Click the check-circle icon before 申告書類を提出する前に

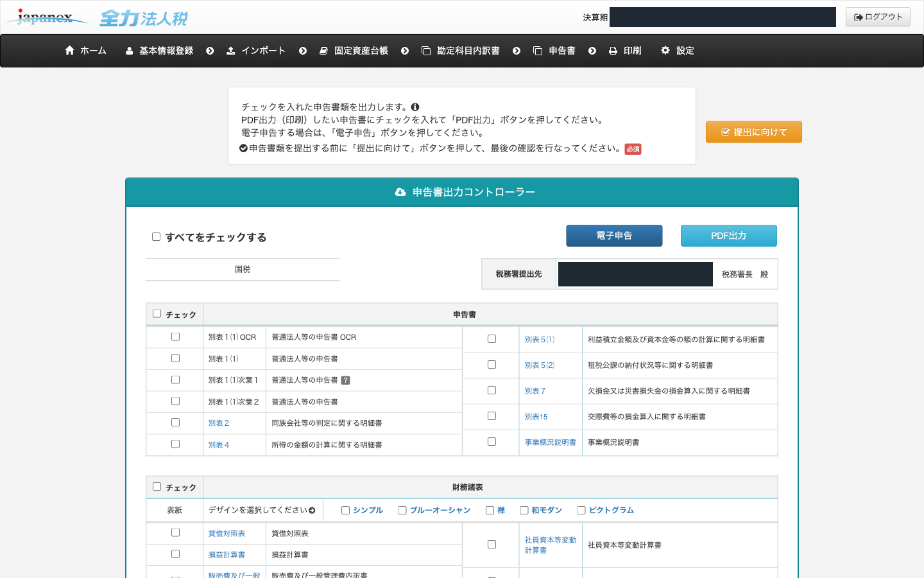pos(244,148)
